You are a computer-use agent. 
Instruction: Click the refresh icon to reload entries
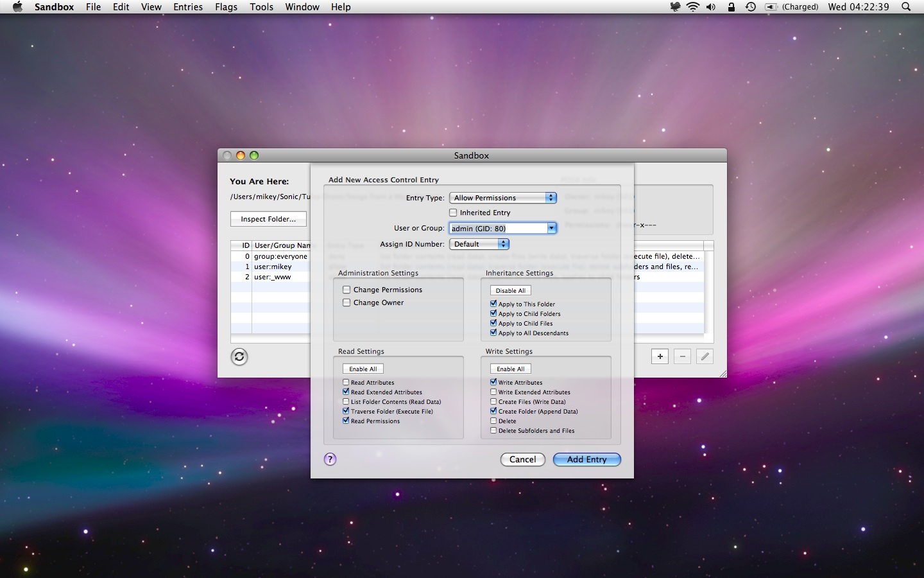[239, 357]
